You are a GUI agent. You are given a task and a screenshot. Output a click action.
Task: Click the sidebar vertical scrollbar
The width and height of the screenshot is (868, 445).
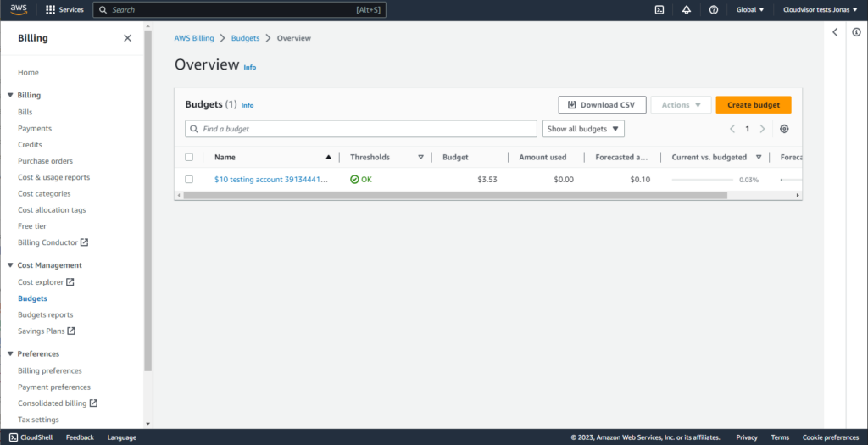[x=147, y=201]
